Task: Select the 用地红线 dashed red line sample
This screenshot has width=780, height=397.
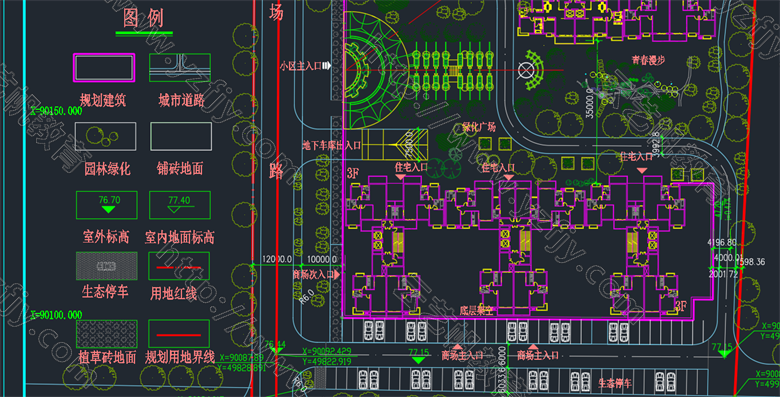Action: tap(179, 266)
